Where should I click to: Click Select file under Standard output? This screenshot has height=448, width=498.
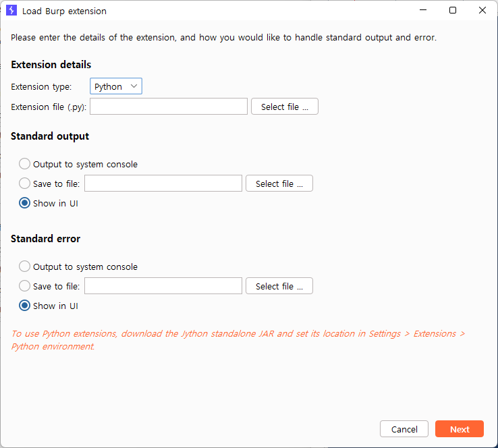coord(279,184)
